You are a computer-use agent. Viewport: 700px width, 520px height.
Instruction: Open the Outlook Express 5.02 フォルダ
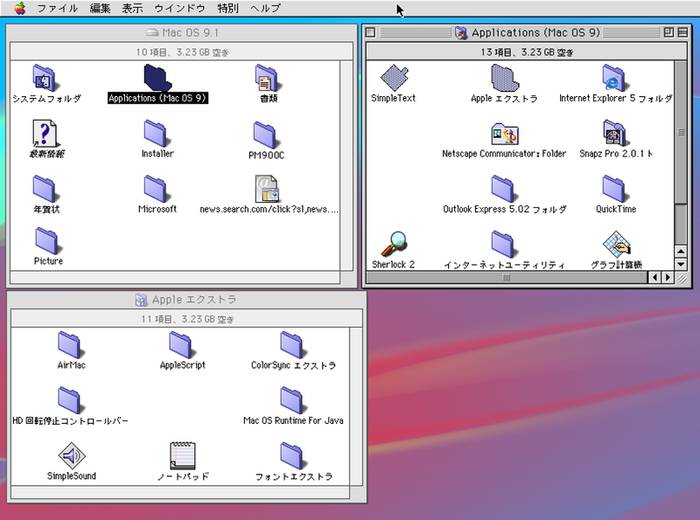click(503, 189)
